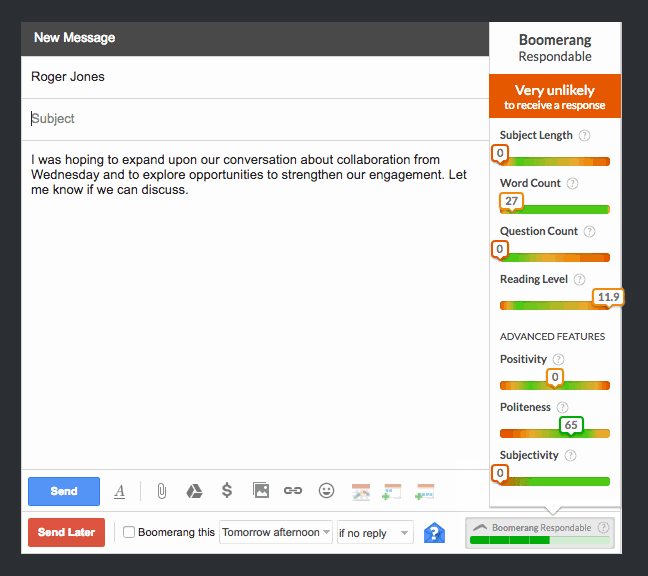Show help for Positivity

click(558, 359)
